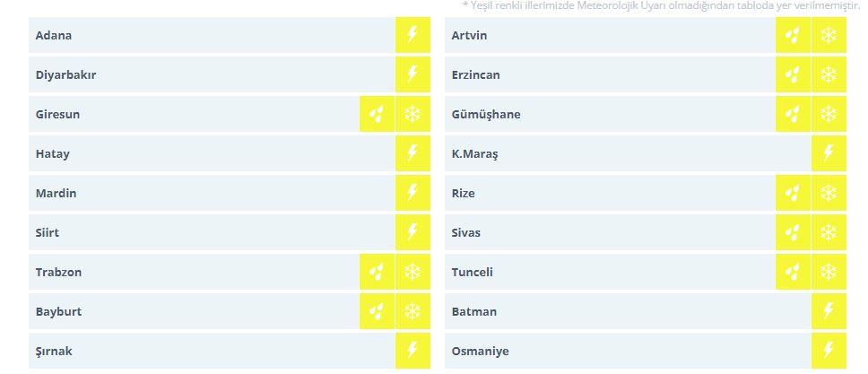The image size is (868, 374).
Task: Click the lightning icon for Batman
Action: (829, 311)
